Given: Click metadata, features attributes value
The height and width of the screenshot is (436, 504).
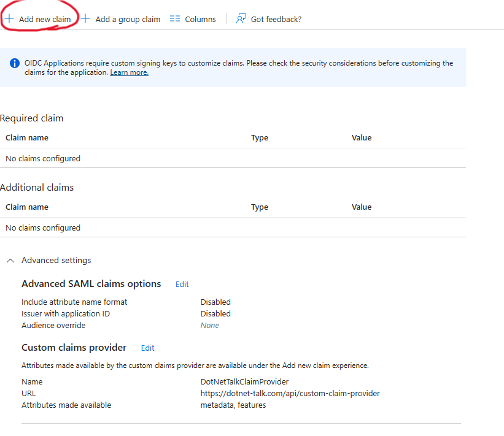Looking at the screenshot, I should [x=233, y=405].
